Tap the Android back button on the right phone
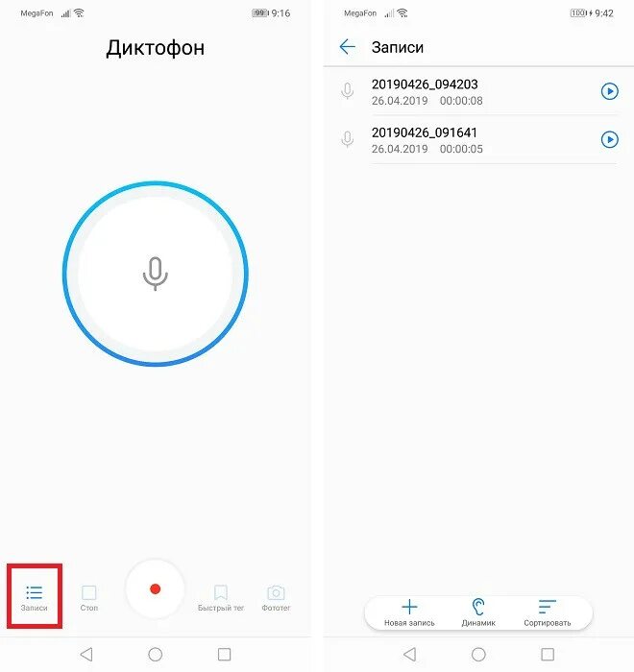 (410, 655)
